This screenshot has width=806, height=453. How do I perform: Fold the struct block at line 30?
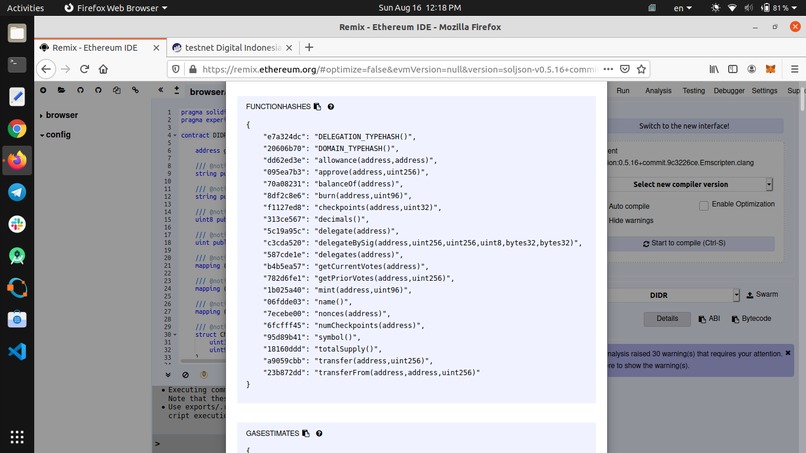[x=175, y=334]
